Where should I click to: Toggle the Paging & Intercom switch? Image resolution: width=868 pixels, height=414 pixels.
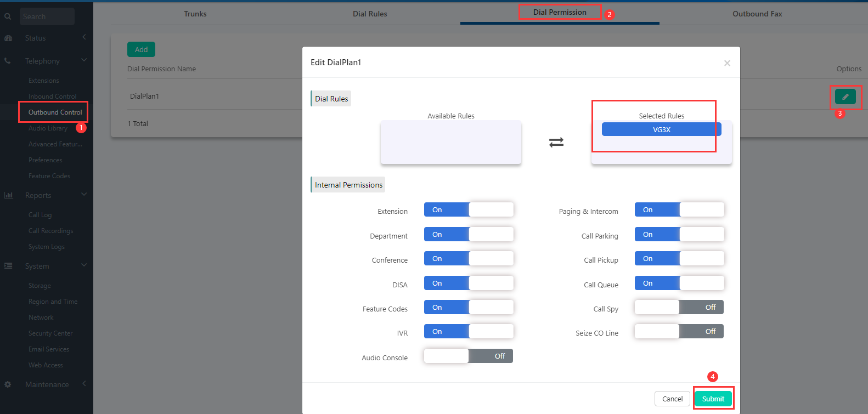coord(679,209)
